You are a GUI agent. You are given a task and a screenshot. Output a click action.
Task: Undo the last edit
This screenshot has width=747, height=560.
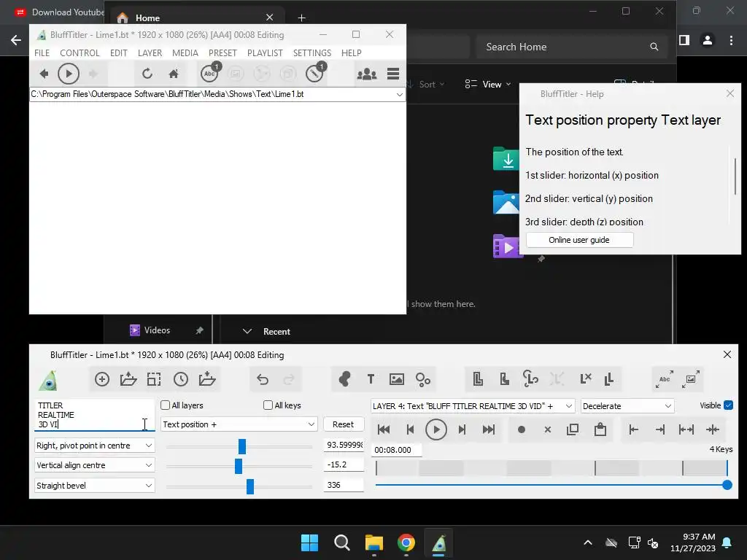coord(263,379)
